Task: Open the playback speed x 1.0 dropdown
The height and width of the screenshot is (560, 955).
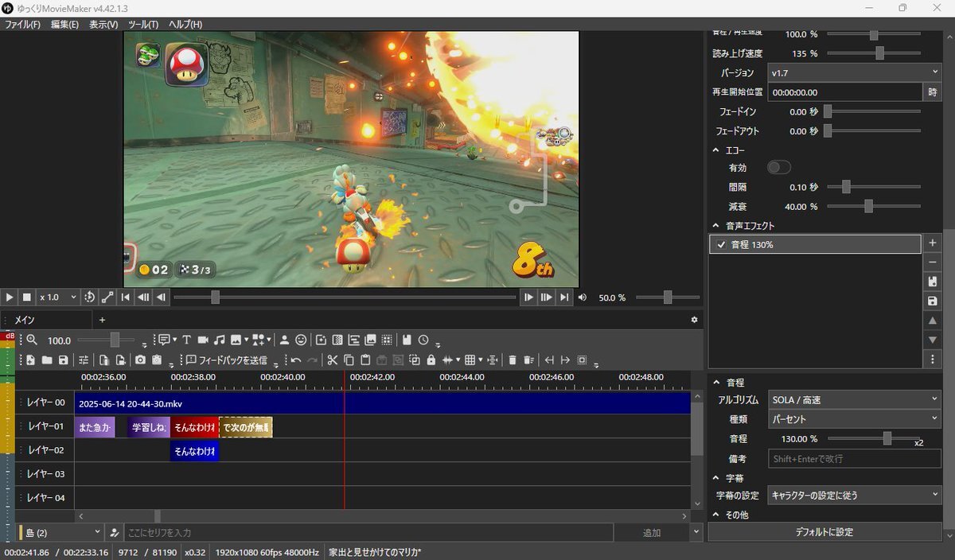Action: 58,297
